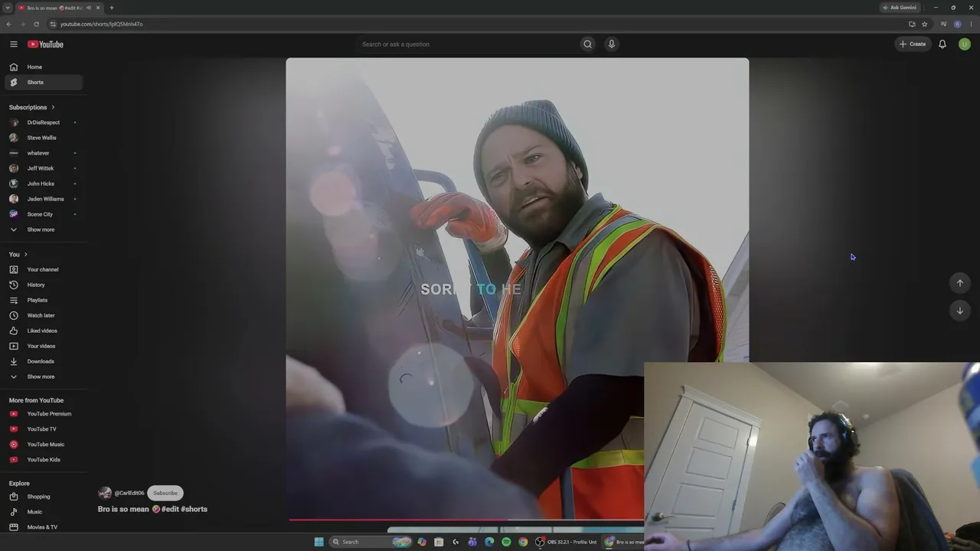This screenshot has height=551, width=980.
Task: Open the Scene City subscription
Action: 43,214
